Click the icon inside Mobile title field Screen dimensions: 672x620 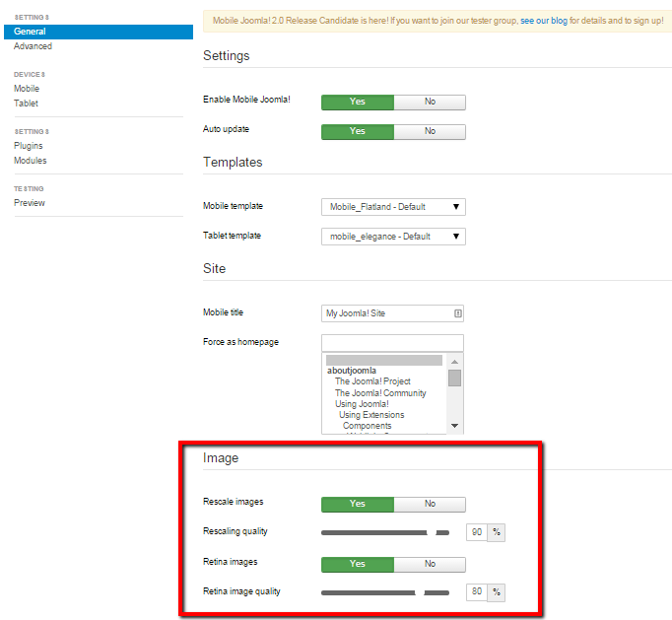(x=458, y=313)
